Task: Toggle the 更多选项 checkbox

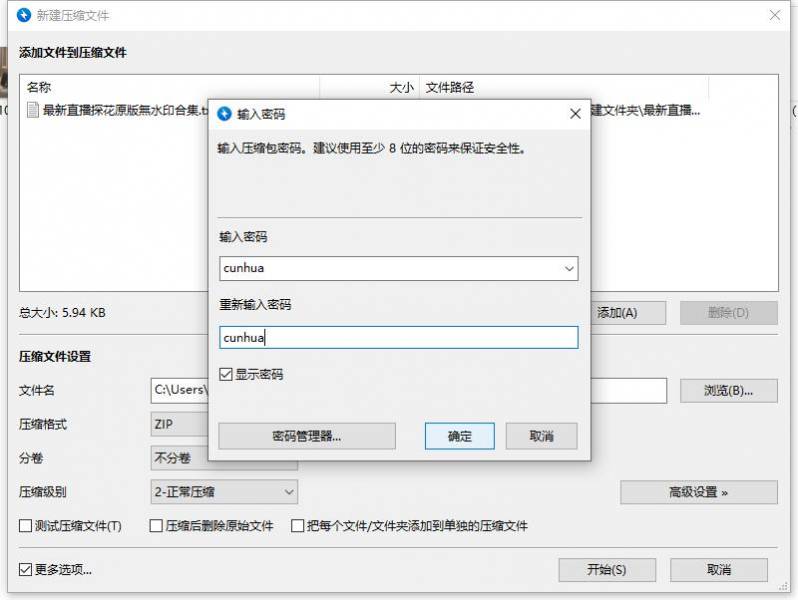Action: click(26, 570)
